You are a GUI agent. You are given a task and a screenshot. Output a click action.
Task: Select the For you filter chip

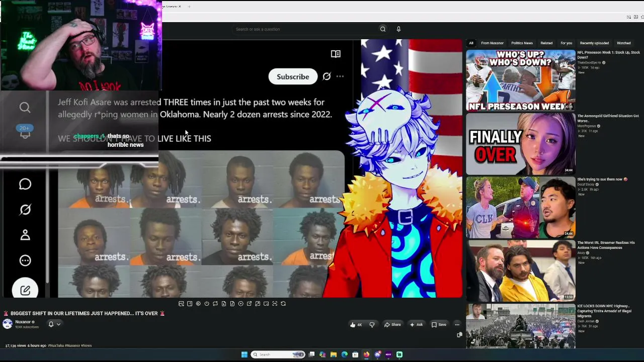point(567,43)
